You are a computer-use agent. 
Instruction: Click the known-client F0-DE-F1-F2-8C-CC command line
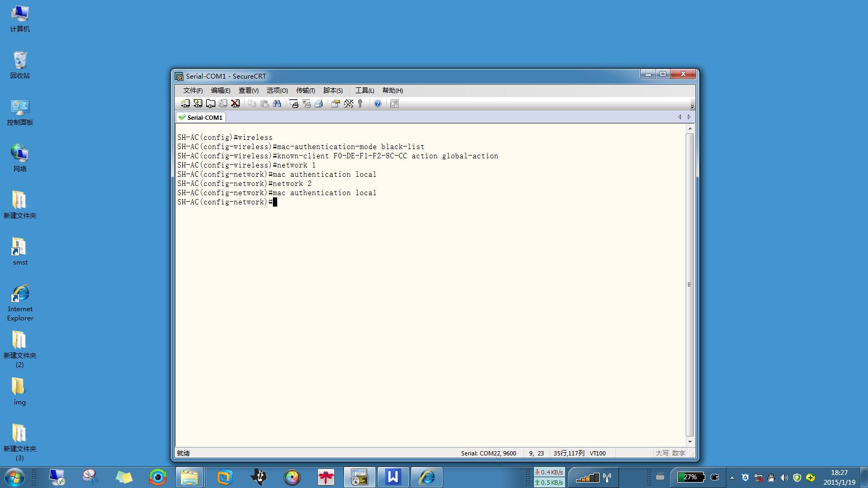pyautogui.click(x=338, y=156)
